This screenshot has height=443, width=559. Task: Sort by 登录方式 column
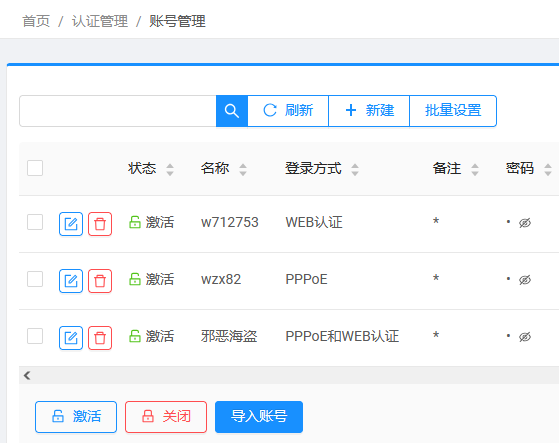pos(355,169)
